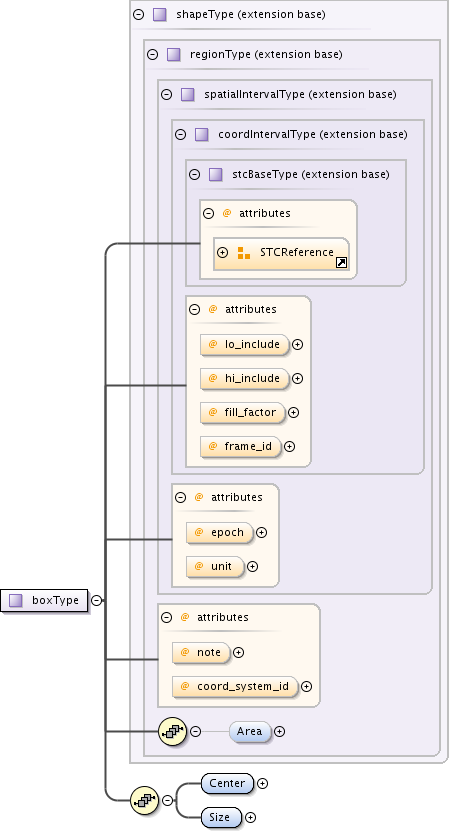Expand the epoch attribute
Viewport: 450px width, 833px height.
pyautogui.click(x=261, y=532)
